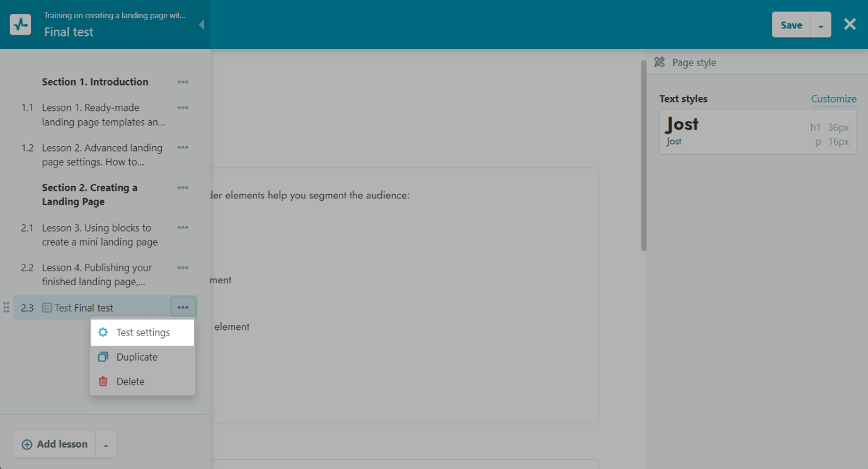Viewport: 868px width, 469px height.
Task: Click the Text styles label
Action: (x=683, y=99)
